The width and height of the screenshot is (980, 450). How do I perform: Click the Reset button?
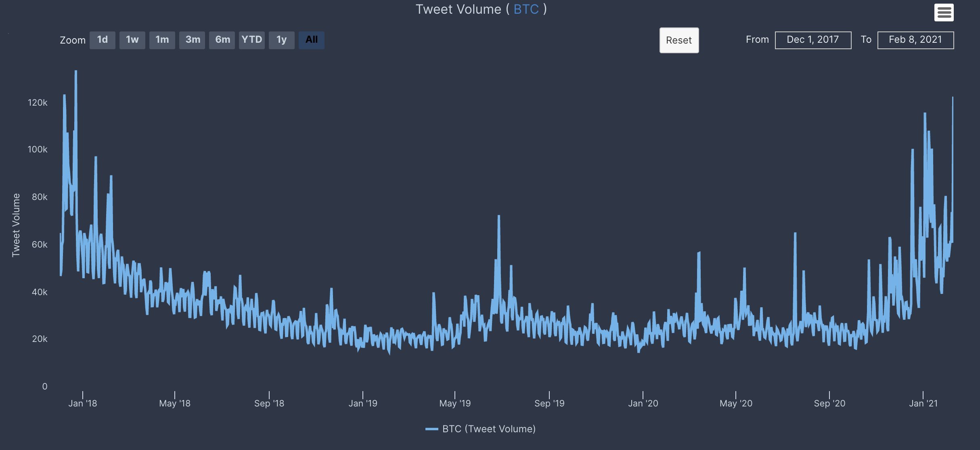[x=679, y=40]
